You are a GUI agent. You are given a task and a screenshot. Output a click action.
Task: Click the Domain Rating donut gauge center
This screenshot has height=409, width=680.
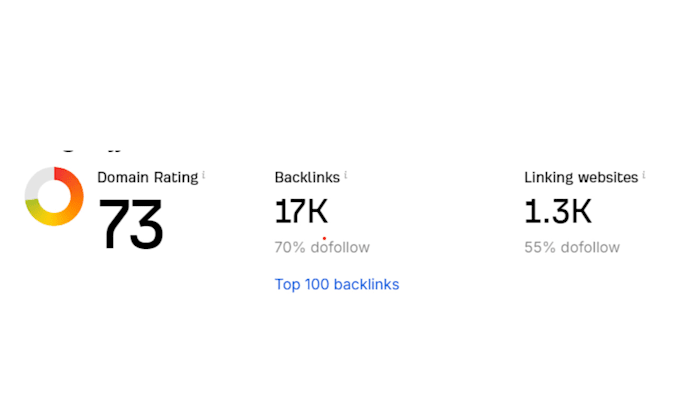[x=54, y=196]
